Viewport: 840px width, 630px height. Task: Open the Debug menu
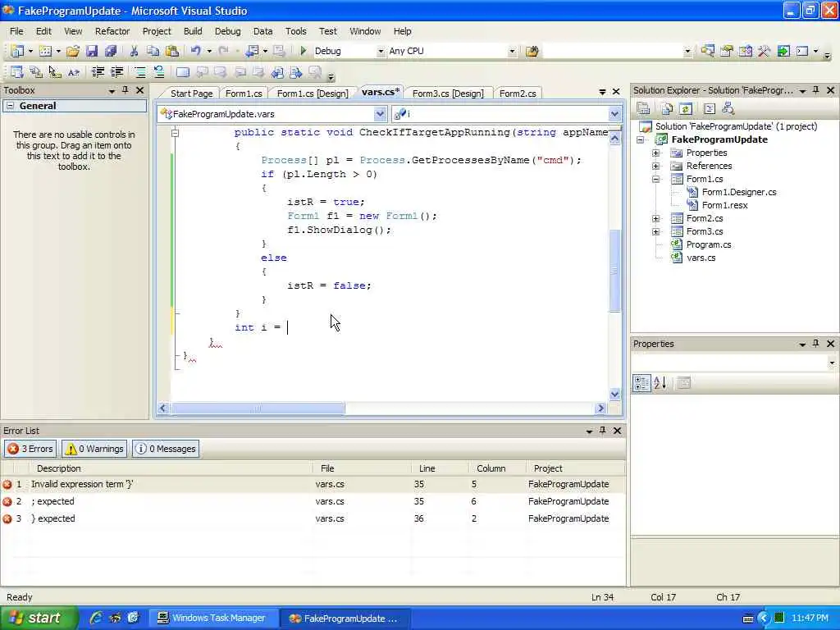pyautogui.click(x=228, y=31)
